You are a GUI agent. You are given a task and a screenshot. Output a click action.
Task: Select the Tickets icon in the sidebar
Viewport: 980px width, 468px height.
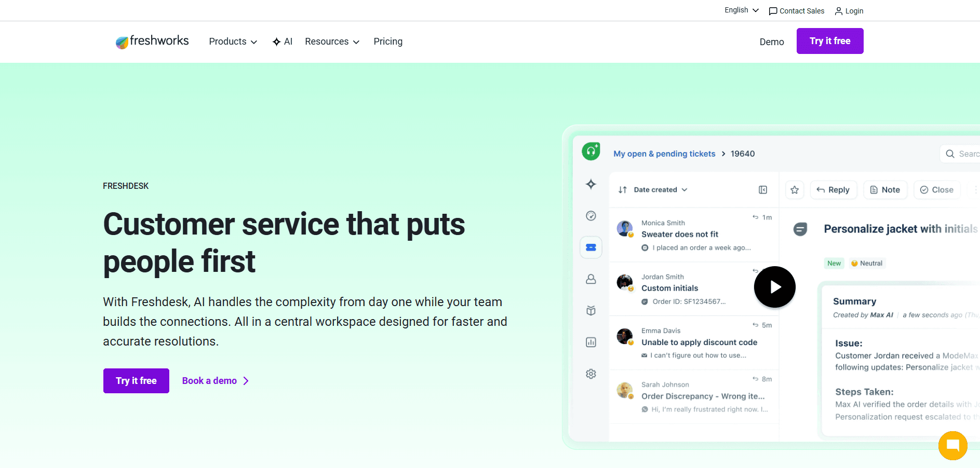coord(591,247)
